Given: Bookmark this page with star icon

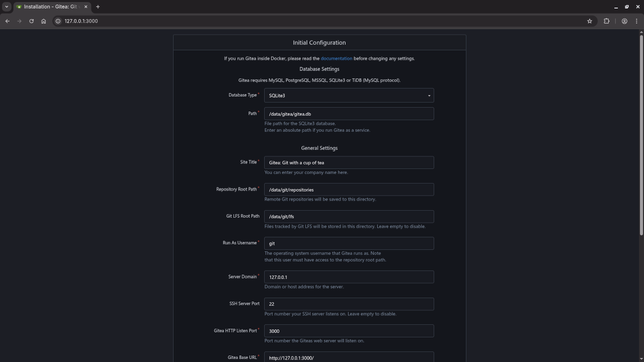Looking at the screenshot, I should coord(590,21).
